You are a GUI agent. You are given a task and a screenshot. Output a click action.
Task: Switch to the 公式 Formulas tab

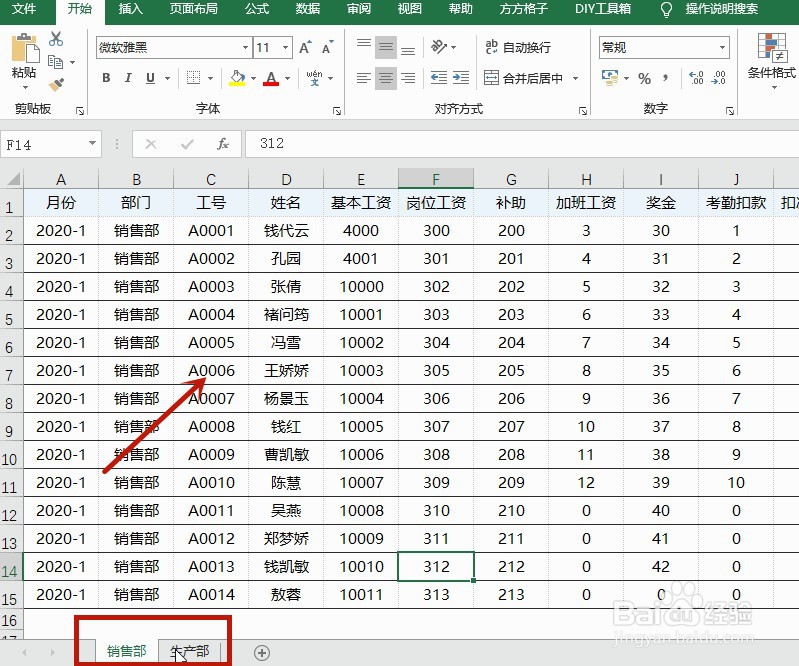[256, 9]
